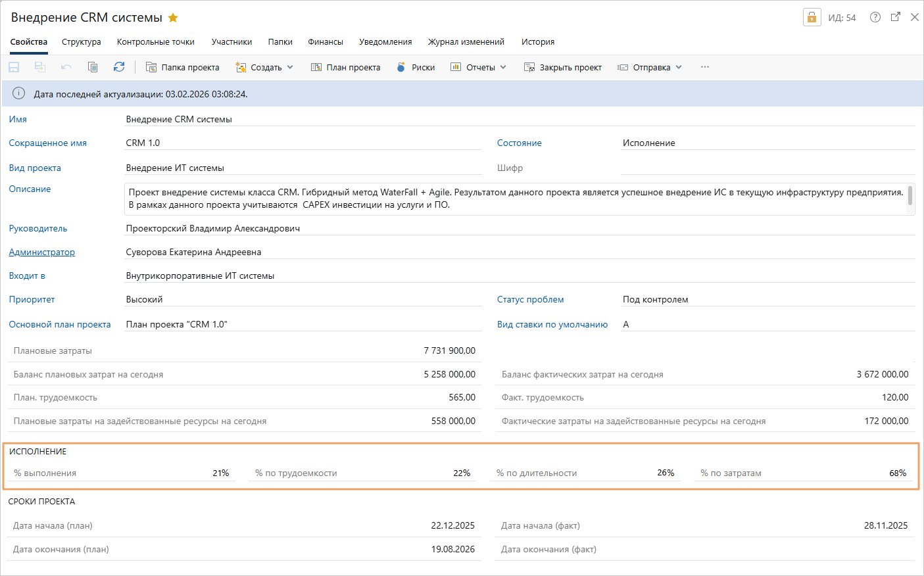The width and height of the screenshot is (924, 576).
Task: Toggle the favorite star next to title
Action: click(x=174, y=18)
